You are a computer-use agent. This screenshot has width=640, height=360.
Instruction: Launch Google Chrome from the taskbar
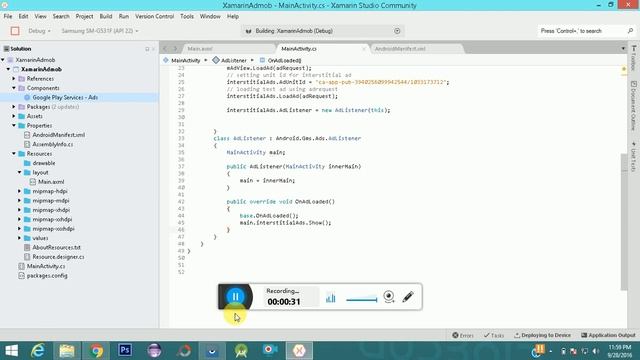click(97, 351)
